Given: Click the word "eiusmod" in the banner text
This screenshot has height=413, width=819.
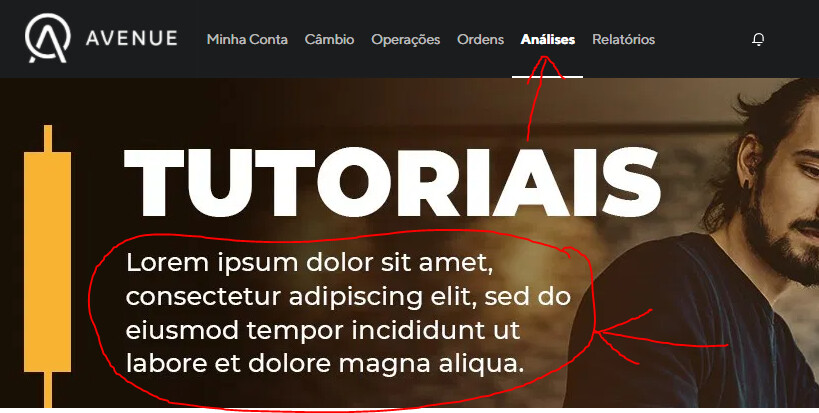Looking at the screenshot, I should (182, 331).
